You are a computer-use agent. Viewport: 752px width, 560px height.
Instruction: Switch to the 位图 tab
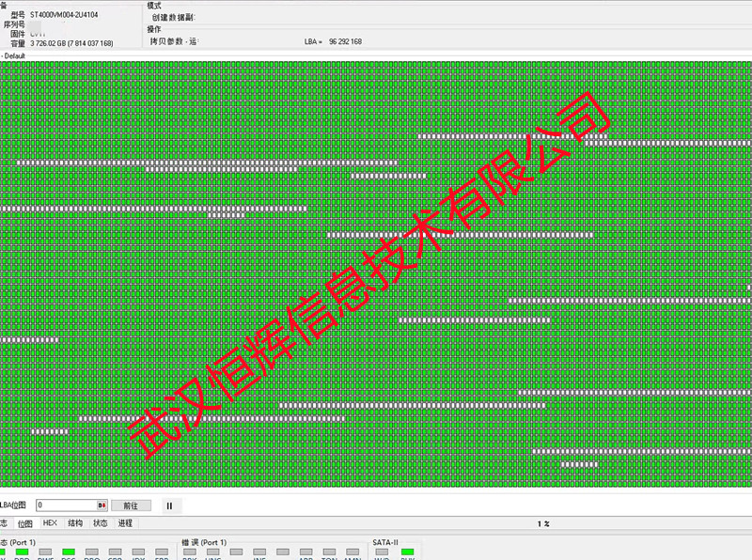[25, 523]
